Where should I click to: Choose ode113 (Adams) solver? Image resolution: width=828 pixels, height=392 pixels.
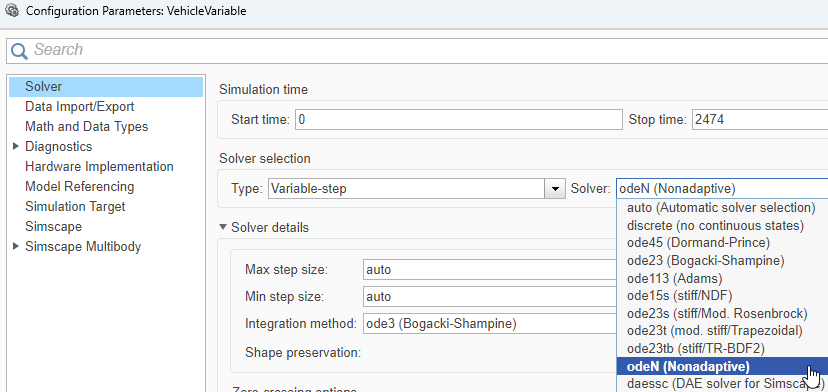coord(722,278)
